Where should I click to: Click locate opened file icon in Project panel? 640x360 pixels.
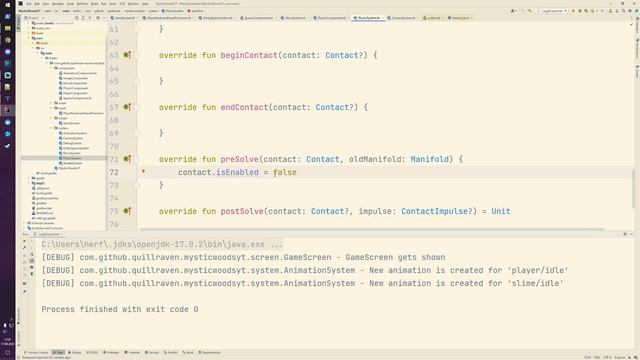click(x=77, y=18)
